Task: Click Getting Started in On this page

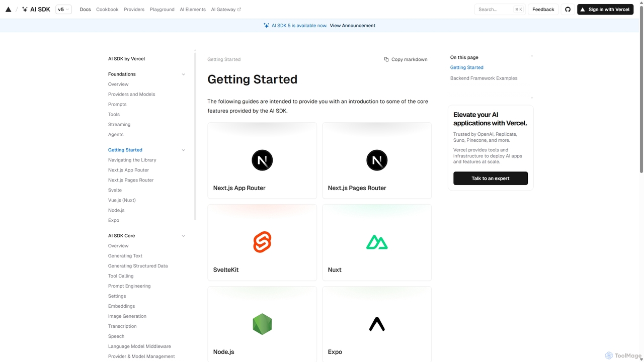Action: (x=467, y=67)
